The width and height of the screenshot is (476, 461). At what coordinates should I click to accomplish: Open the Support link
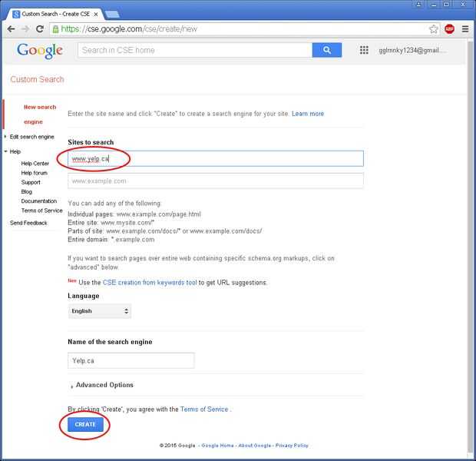click(x=31, y=182)
